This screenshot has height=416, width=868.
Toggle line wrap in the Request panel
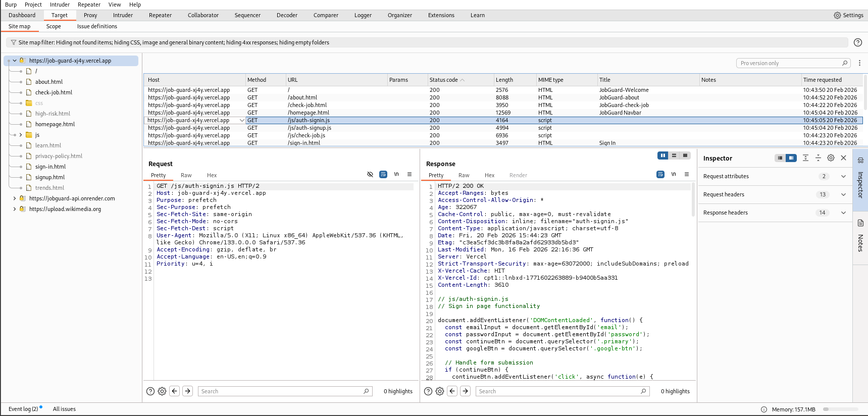(383, 174)
